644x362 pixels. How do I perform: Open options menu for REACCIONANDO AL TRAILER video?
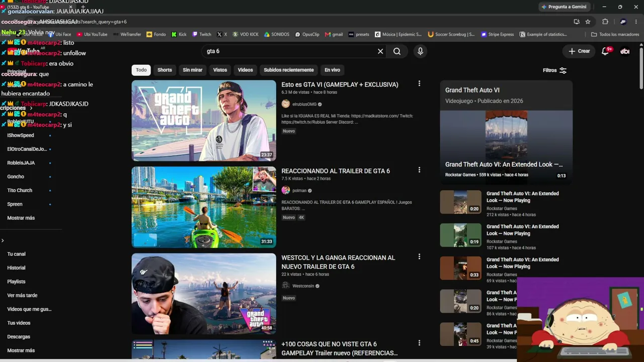[x=419, y=170]
